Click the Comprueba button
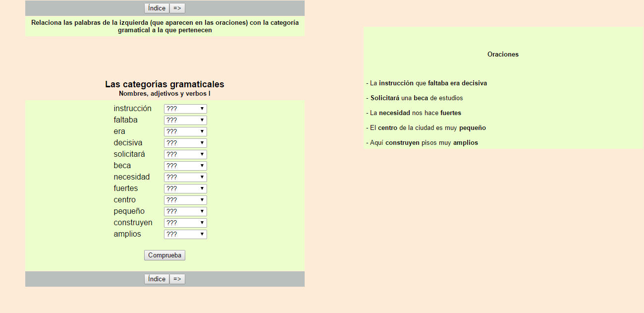The image size is (644, 313). 164,255
